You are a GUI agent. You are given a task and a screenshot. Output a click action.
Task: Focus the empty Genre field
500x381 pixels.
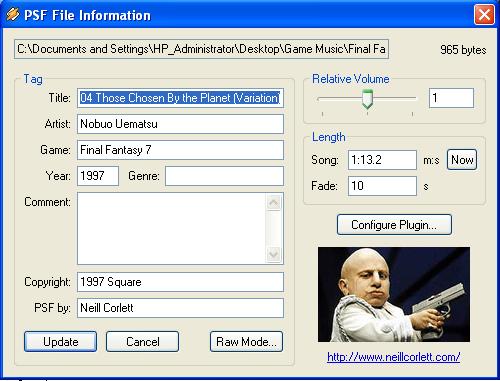point(225,176)
